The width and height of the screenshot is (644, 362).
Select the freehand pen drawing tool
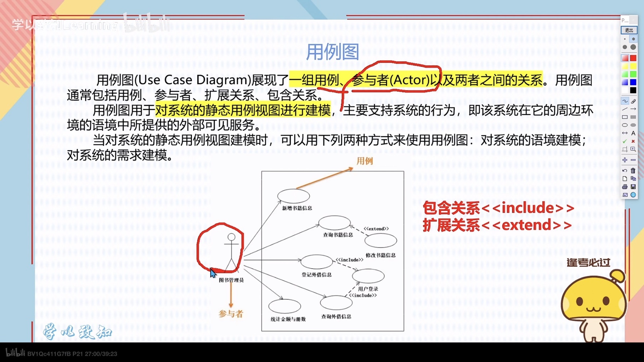[x=625, y=101]
